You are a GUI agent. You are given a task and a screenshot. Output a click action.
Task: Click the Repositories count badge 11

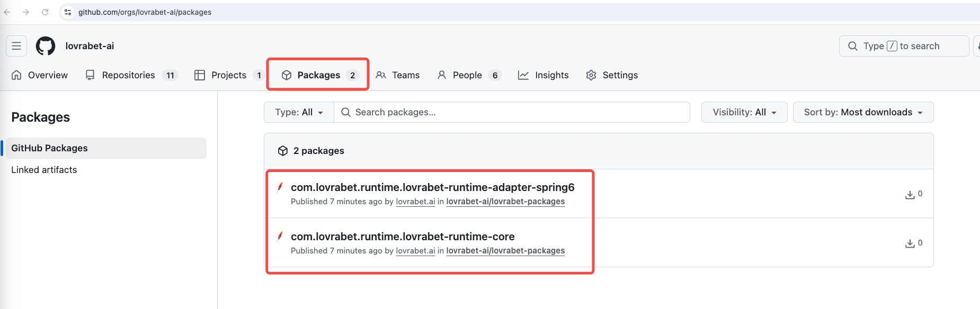pos(170,75)
